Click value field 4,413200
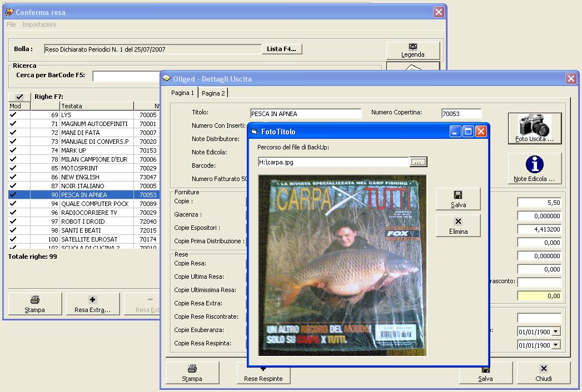The image size is (582, 392). coord(539,229)
